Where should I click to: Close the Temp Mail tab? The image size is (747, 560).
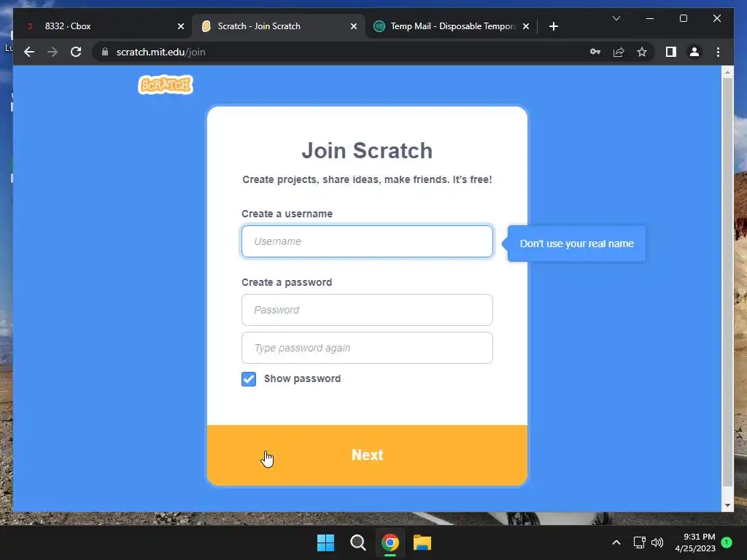coord(525,26)
